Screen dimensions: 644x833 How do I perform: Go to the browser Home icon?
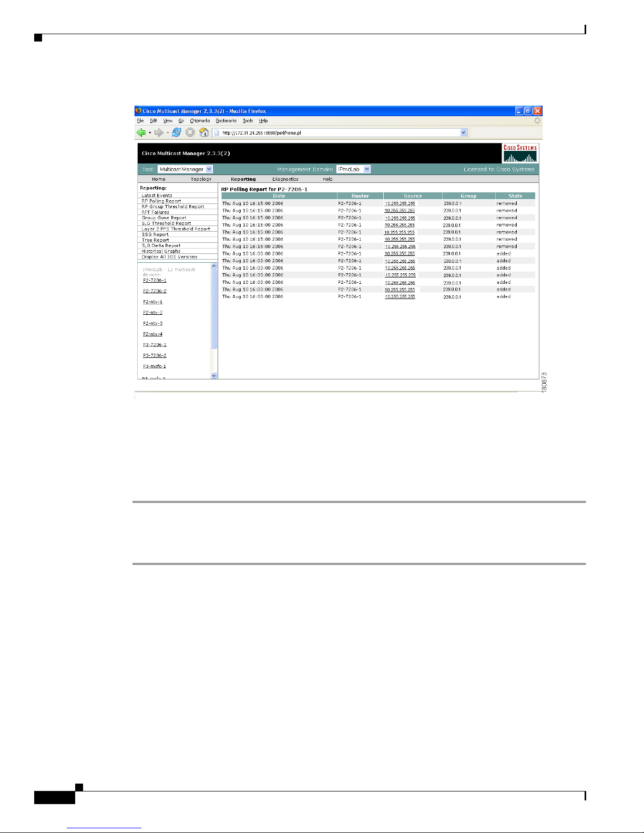click(204, 132)
